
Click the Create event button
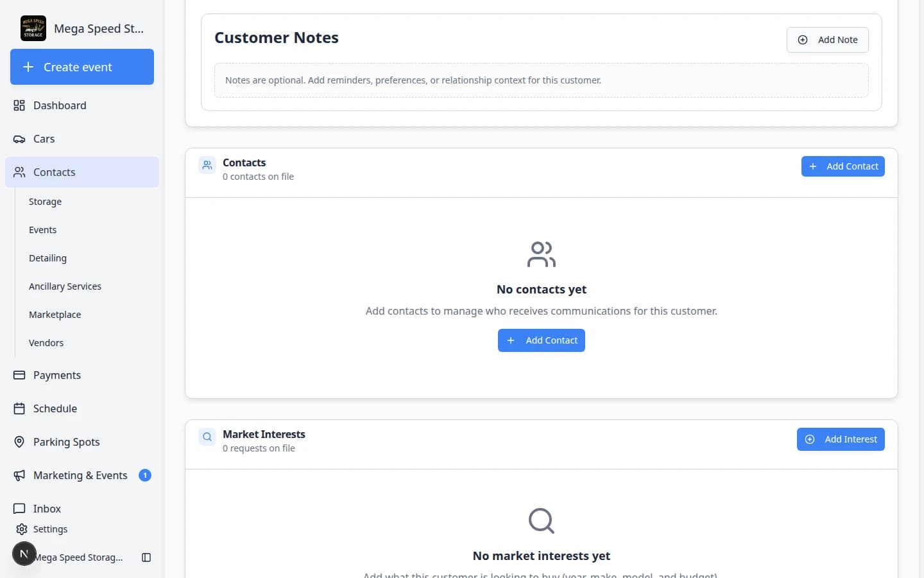pyautogui.click(x=82, y=67)
